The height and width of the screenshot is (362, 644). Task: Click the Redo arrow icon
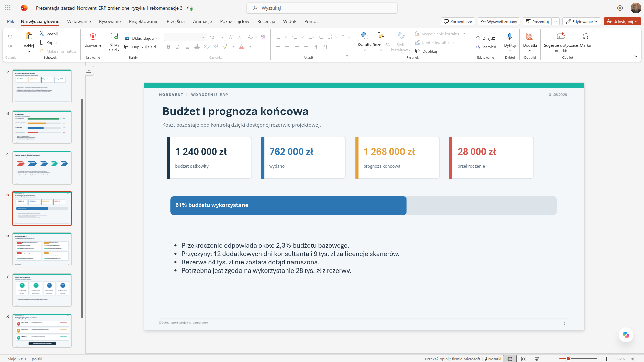[10, 46]
